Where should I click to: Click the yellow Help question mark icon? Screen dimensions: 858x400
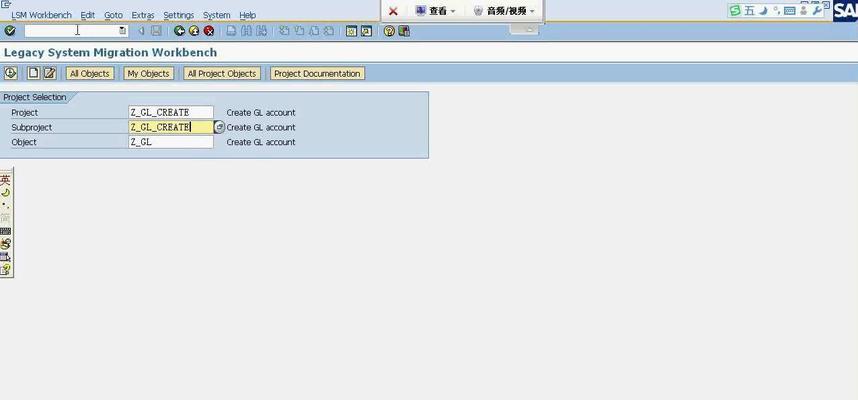pos(389,31)
